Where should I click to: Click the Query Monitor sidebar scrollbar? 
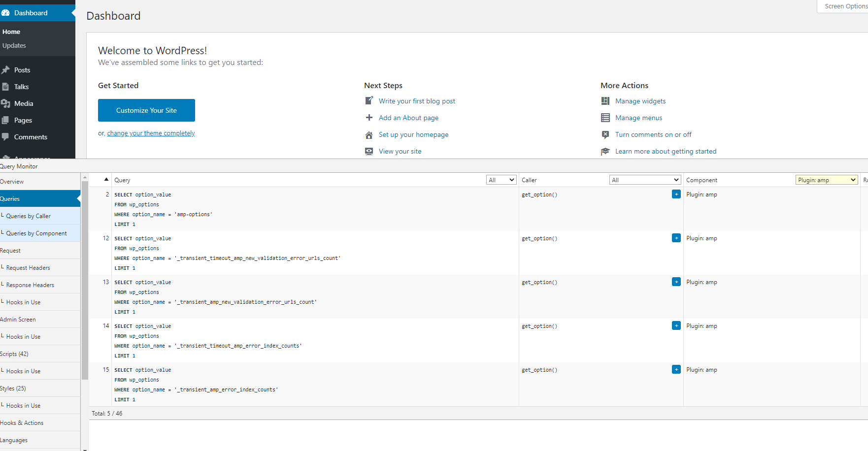pyautogui.click(x=85, y=280)
